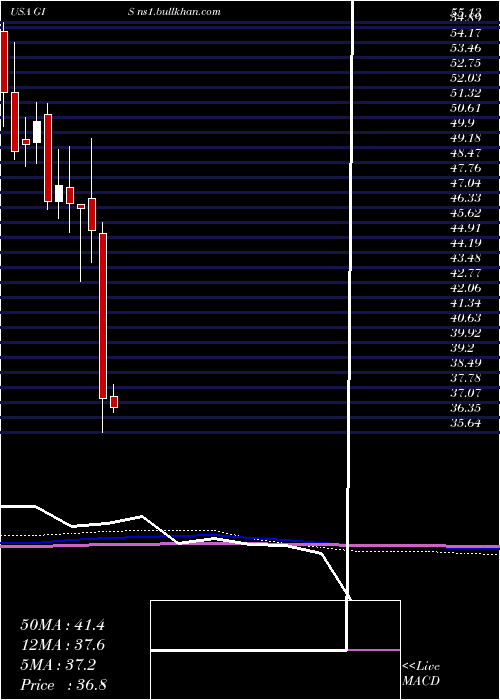The width and height of the screenshot is (500, 700).
Task: Click the 35.64 price axis label
Action: 465,424
